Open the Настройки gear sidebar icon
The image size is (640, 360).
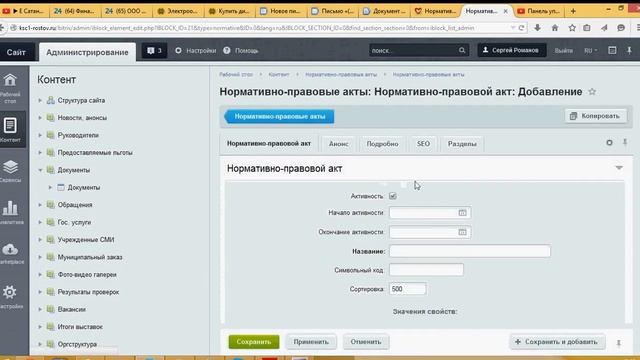click(x=10, y=297)
